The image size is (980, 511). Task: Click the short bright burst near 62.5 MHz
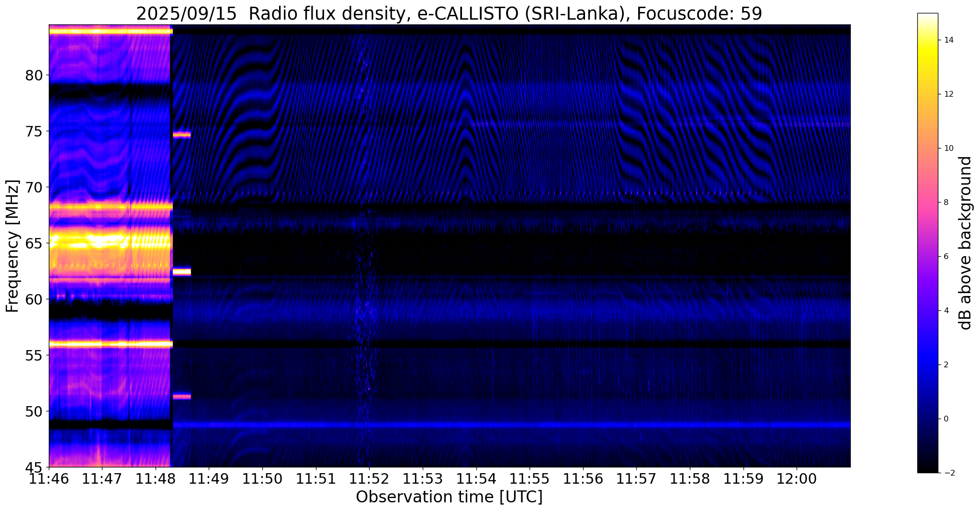(x=182, y=272)
